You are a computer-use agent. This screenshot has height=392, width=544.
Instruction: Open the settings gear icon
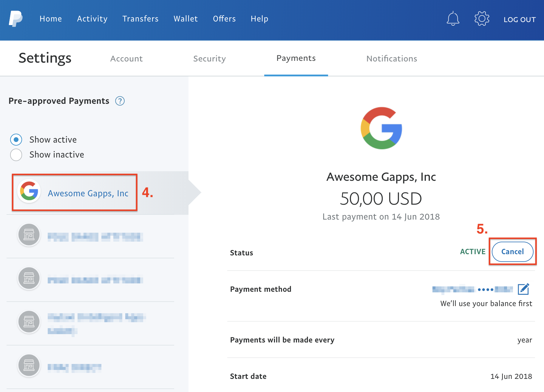click(x=482, y=18)
